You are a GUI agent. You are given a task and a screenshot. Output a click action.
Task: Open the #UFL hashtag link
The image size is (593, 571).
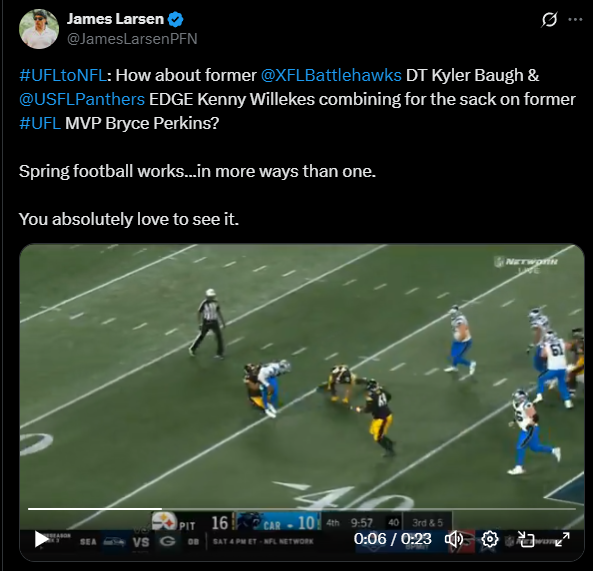pyautogui.click(x=40, y=123)
